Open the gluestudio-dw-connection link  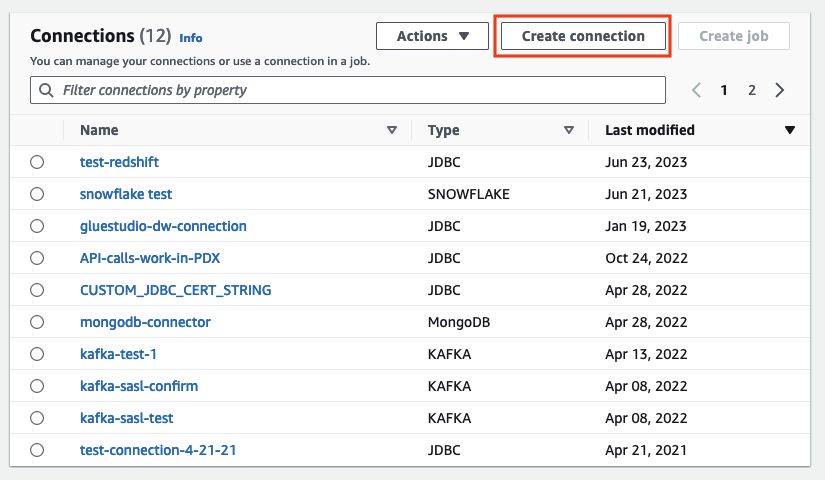pyautogui.click(x=163, y=226)
